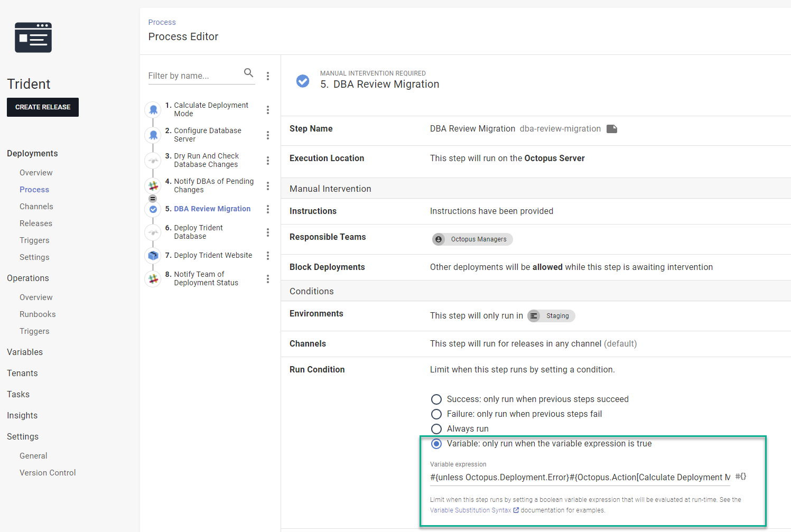Image resolution: width=791 pixels, height=532 pixels.
Task: Choose Failure: only run when previous steps fail
Action: coord(436,414)
